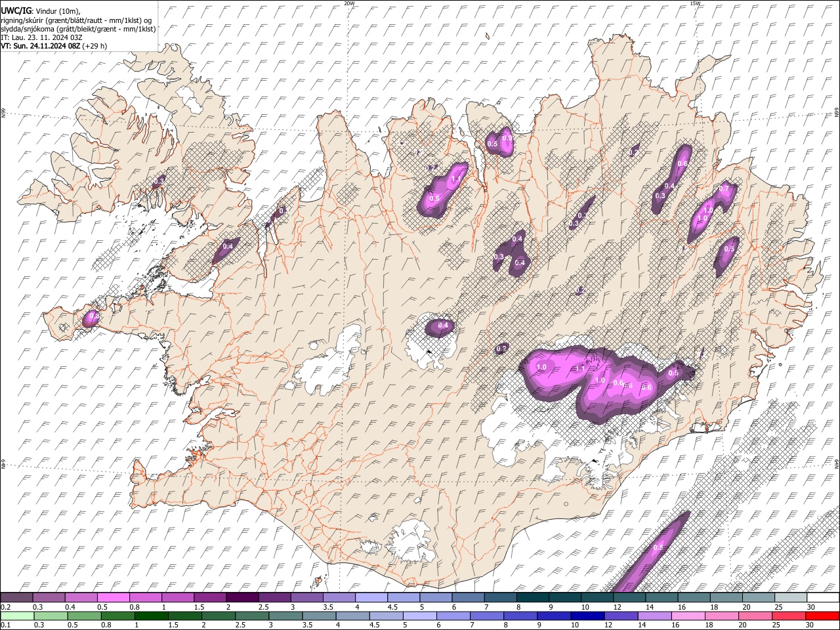Pick the 20 swatch in the lower rain scale
840x630 pixels.
pos(754,616)
